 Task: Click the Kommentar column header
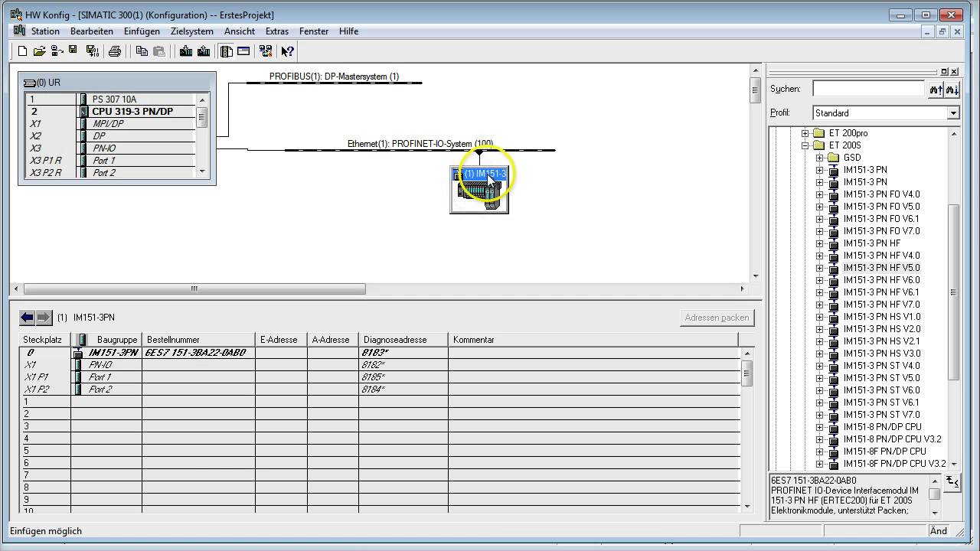tap(593, 340)
